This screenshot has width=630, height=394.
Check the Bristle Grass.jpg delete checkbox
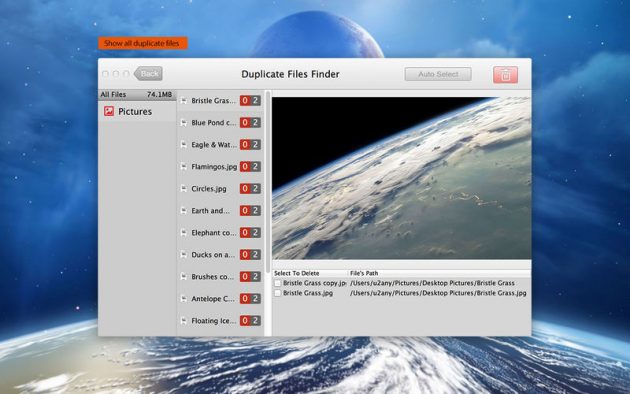pos(278,293)
